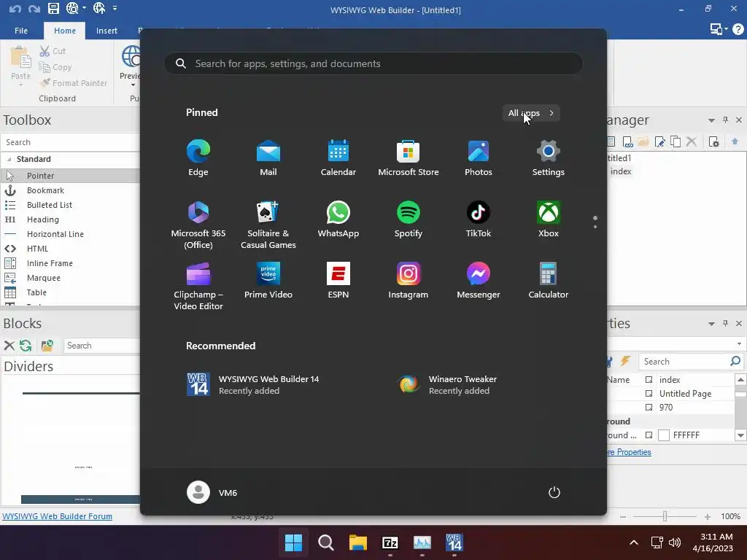Open TikTok
Viewport: 747px width, 560px height.
[479, 219]
